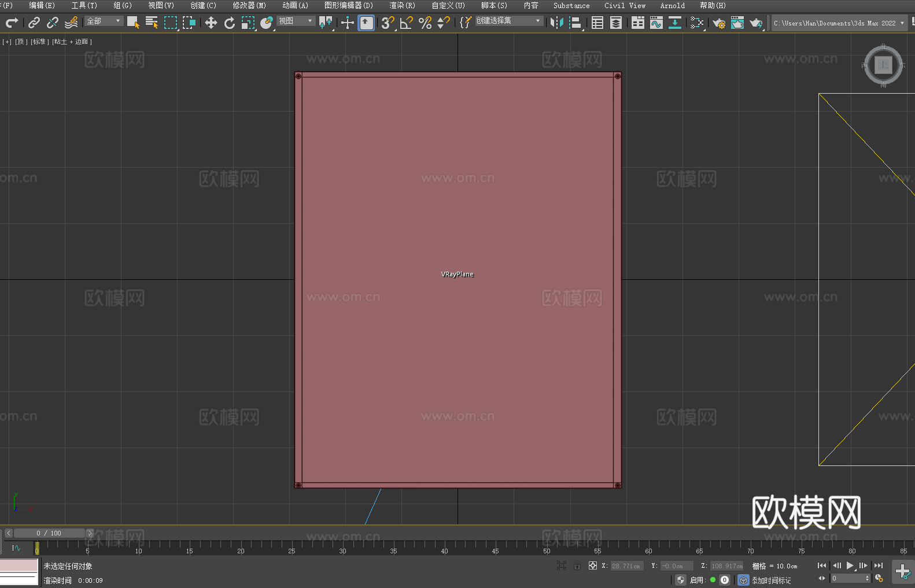Open Layer Explorer icon
The image size is (915, 588).
(x=616, y=23)
